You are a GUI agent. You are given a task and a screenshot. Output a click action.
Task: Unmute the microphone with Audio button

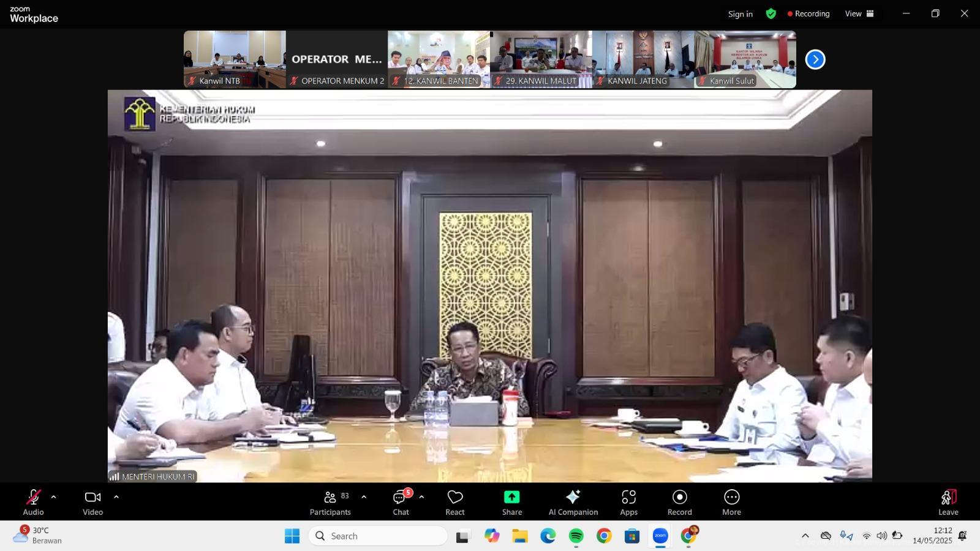(x=33, y=502)
